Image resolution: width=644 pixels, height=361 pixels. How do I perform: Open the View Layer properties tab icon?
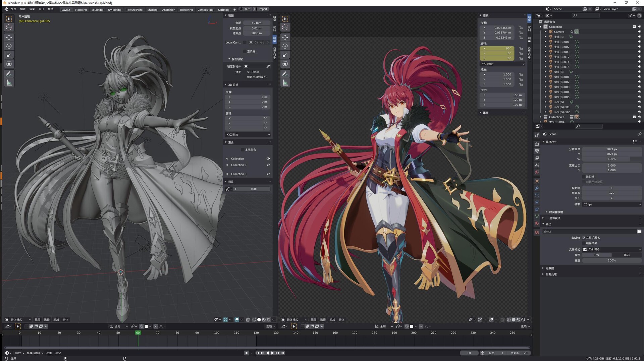pyautogui.click(x=537, y=158)
